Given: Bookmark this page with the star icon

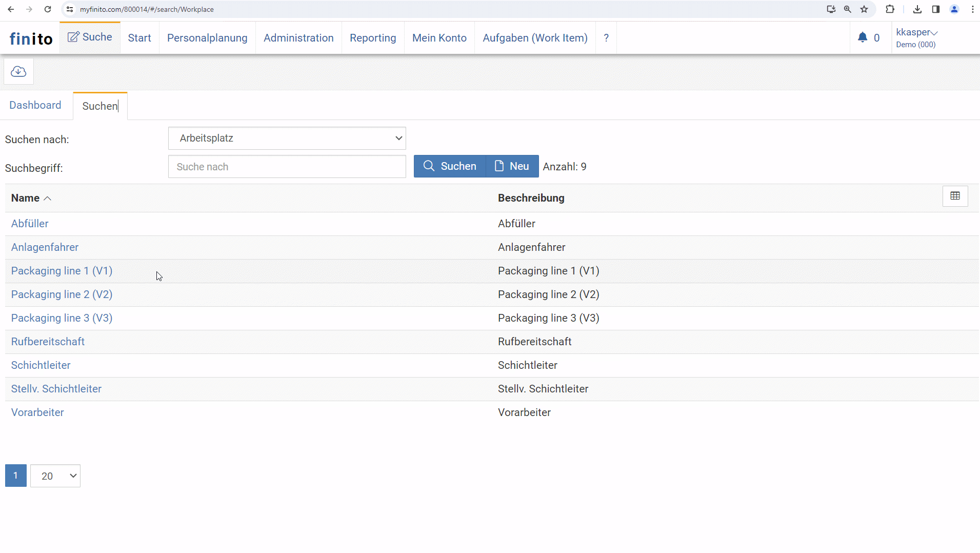Looking at the screenshot, I should pyautogui.click(x=864, y=9).
